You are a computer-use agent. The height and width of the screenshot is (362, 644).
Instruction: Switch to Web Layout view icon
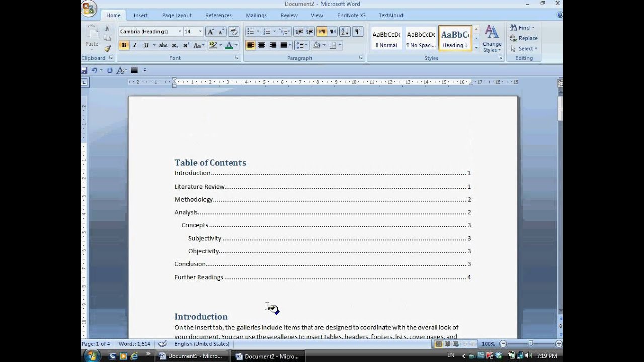456,344
